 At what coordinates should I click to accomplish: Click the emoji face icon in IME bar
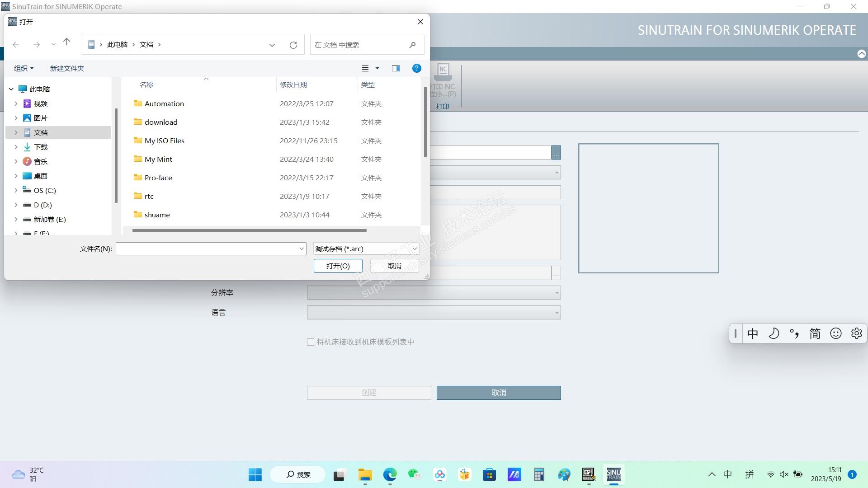pos(835,333)
